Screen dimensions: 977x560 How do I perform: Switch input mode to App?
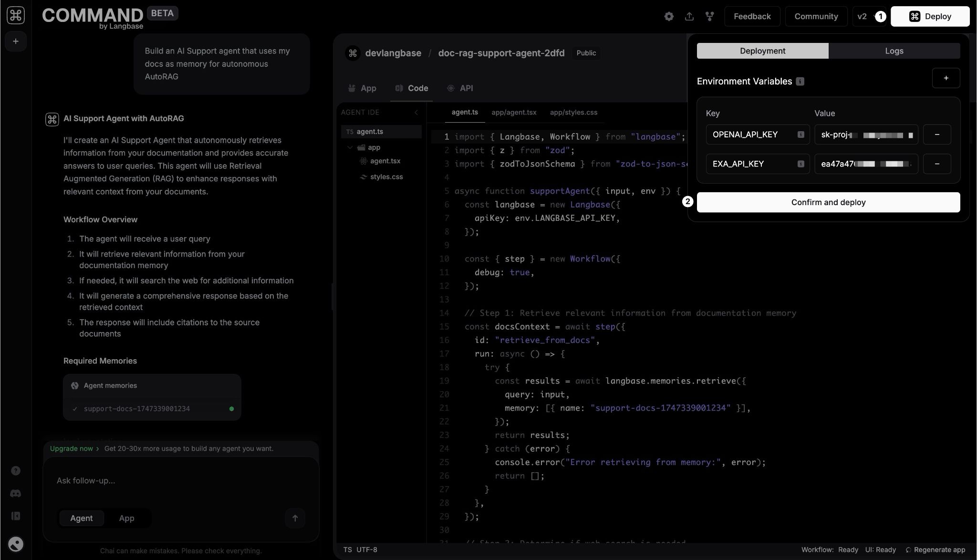tap(126, 518)
